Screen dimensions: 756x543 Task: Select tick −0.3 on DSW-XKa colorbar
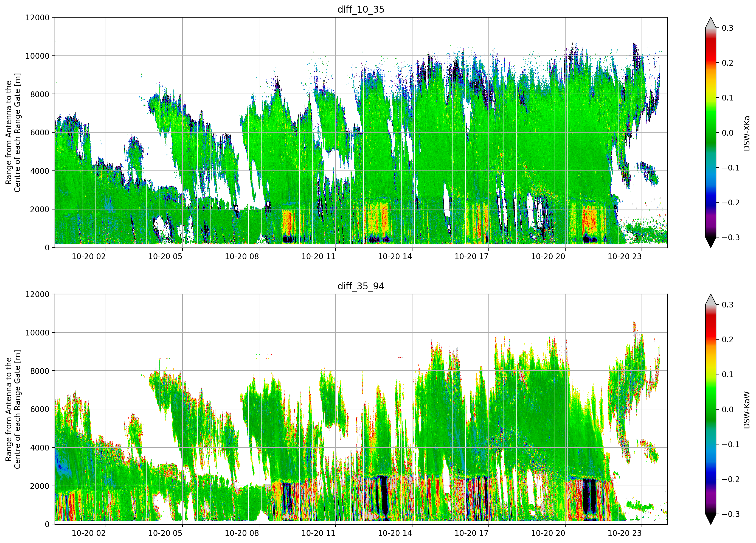(x=731, y=237)
